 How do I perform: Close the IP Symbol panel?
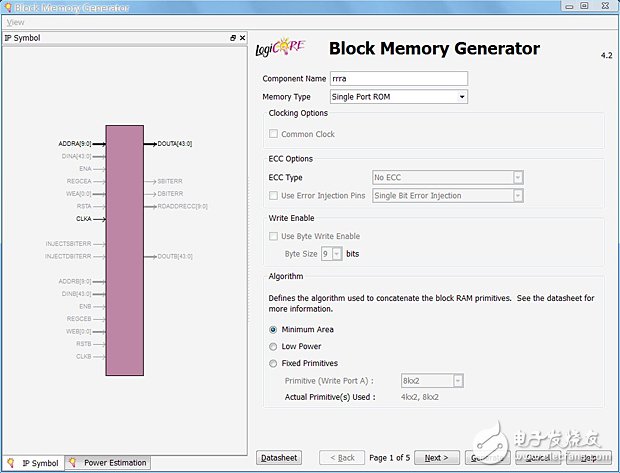click(x=241, y=38)
